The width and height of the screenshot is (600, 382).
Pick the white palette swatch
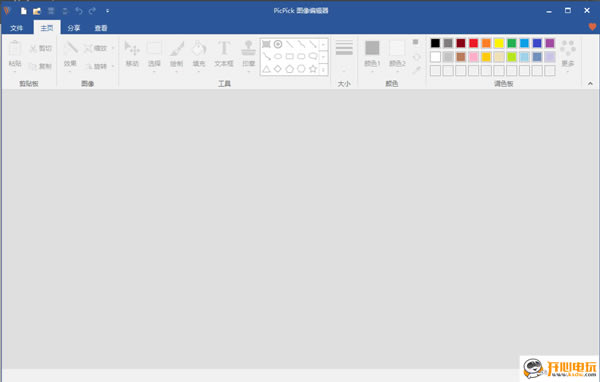coord(435,57)
